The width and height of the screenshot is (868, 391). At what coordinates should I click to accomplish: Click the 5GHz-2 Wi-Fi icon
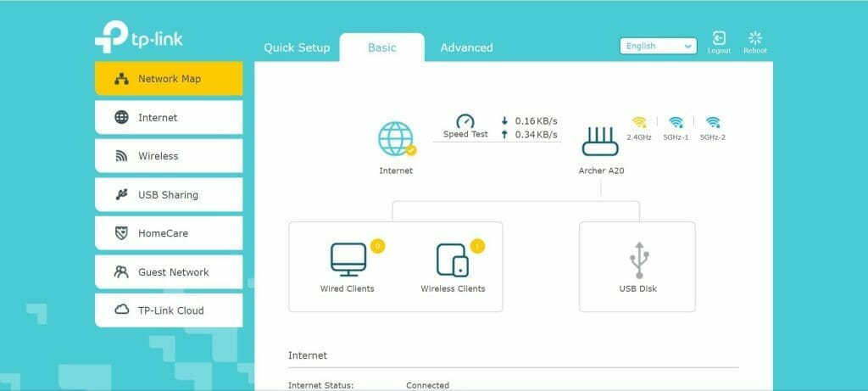click(x=712, y=122)
